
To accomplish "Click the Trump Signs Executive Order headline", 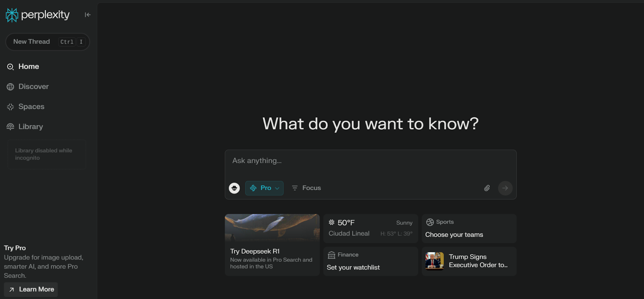I will click(x=478, y=261).
